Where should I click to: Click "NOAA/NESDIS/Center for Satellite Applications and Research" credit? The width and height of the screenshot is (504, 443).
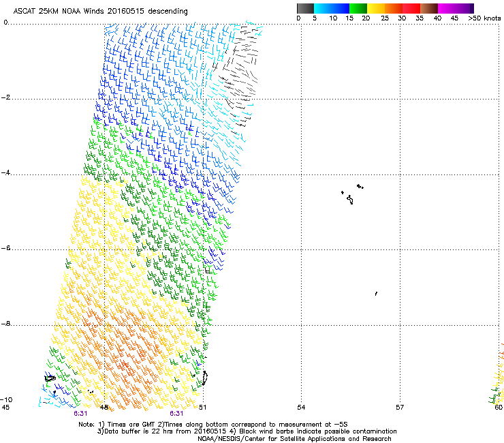click(294, 439)
